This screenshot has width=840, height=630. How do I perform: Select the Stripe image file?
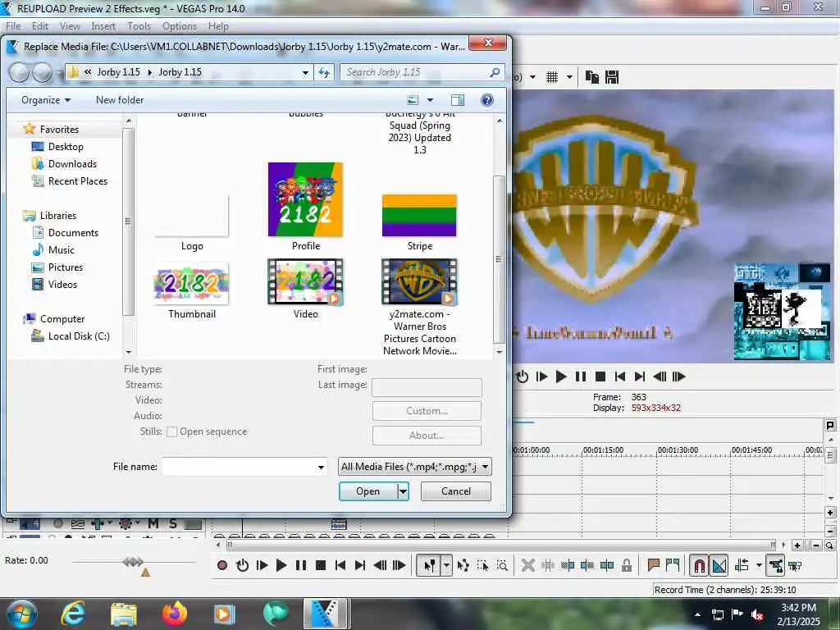click(419, 223)
